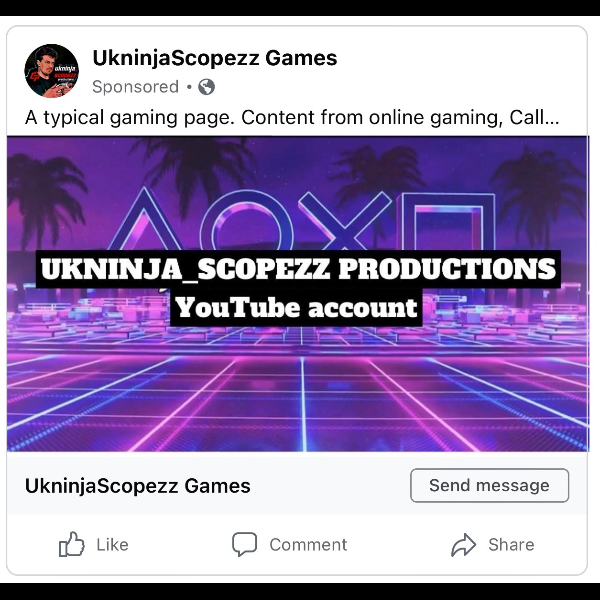Click the cross symbol in the banner
Image resolution: width=600 pixels, height=600 pixels.
(345, 221)
